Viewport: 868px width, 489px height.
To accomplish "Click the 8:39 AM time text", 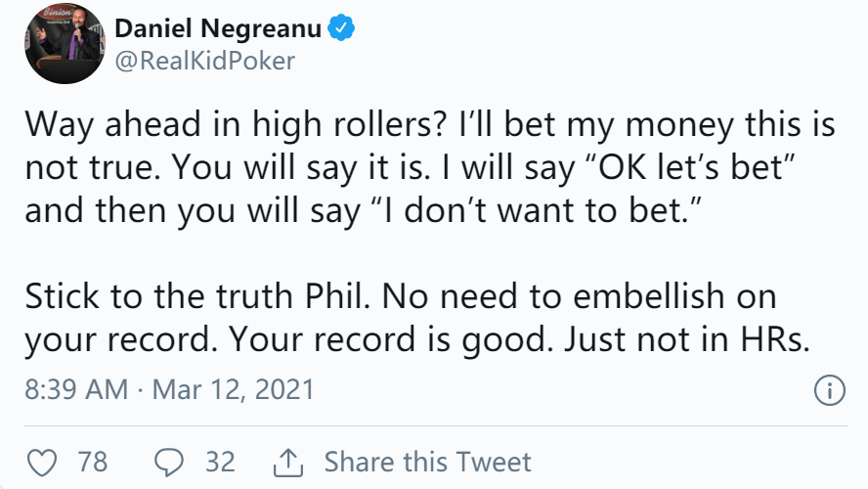I will pos(76,389).
